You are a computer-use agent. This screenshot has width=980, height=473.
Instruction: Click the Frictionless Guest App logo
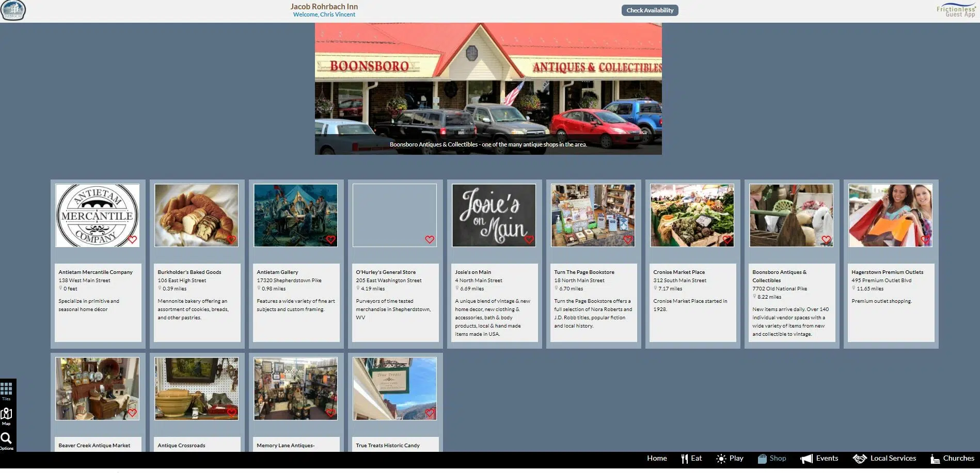click(956, 11)
